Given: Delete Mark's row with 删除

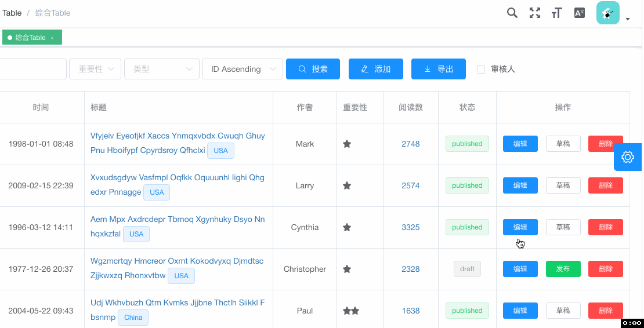Looking at the screenshot, I should 606,144.
